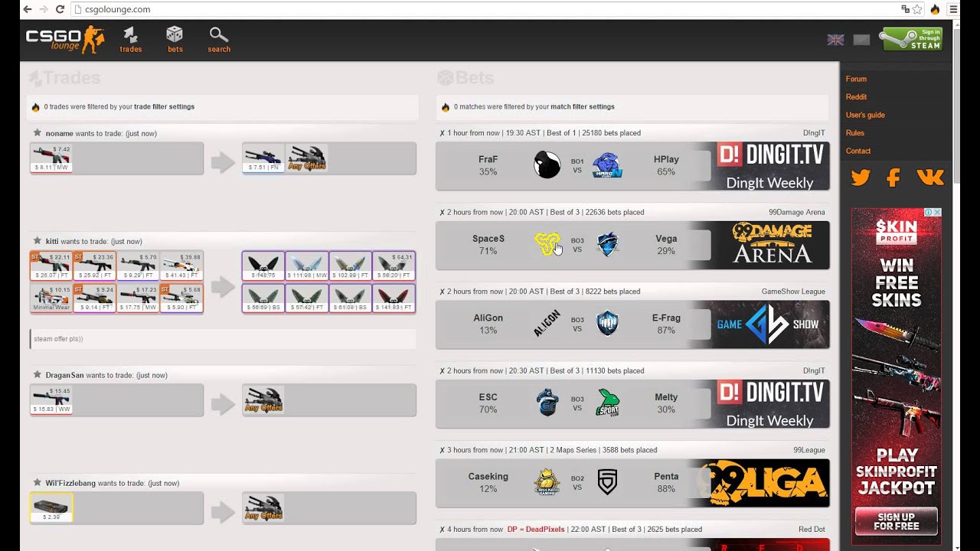Screen dimensions: 980x551
Task: Go back with browser back arrow
Action: click(x=28, y=9)
